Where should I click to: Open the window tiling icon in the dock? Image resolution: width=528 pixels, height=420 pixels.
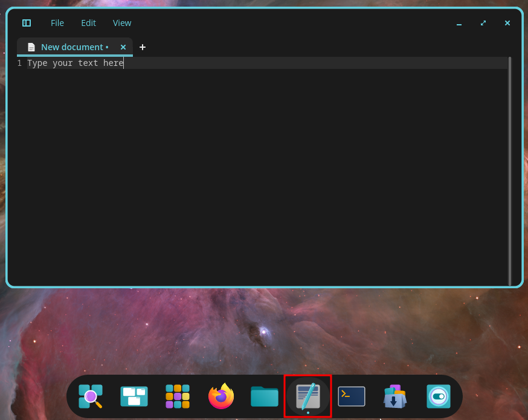(x=134, y=396)
